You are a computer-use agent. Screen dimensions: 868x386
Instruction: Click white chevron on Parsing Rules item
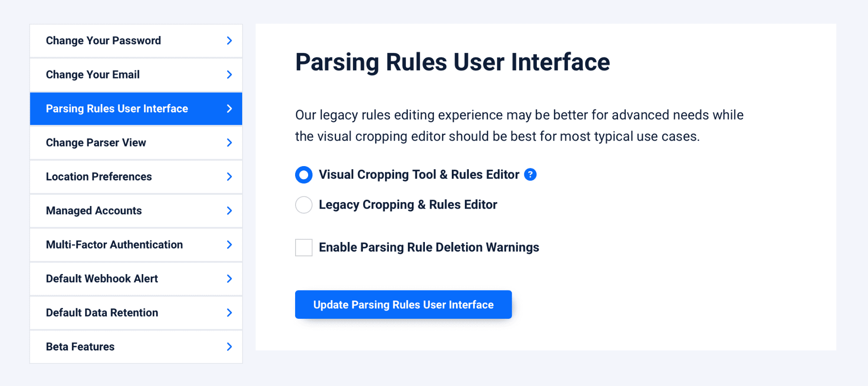230,109
